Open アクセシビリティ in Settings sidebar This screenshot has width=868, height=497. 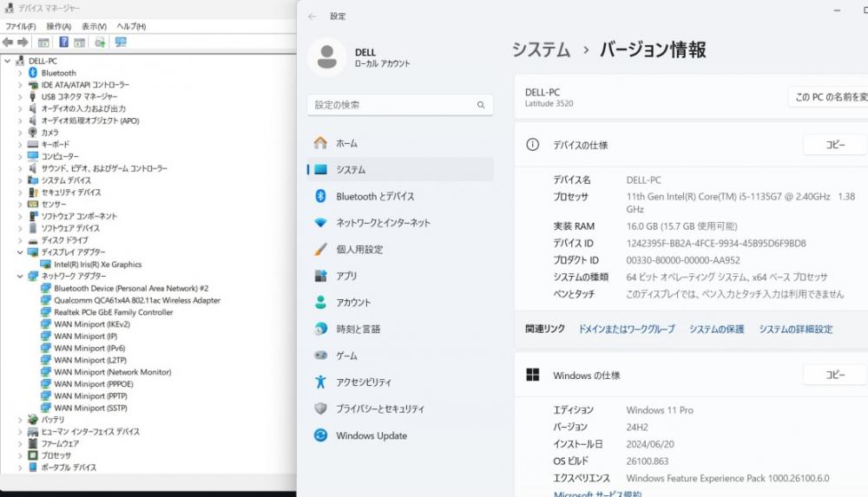[399, 383]
